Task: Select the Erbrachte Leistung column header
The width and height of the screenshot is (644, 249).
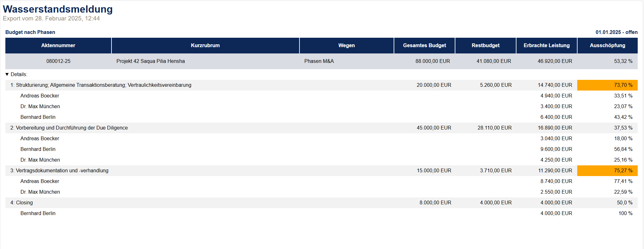Action: (546, 46)
